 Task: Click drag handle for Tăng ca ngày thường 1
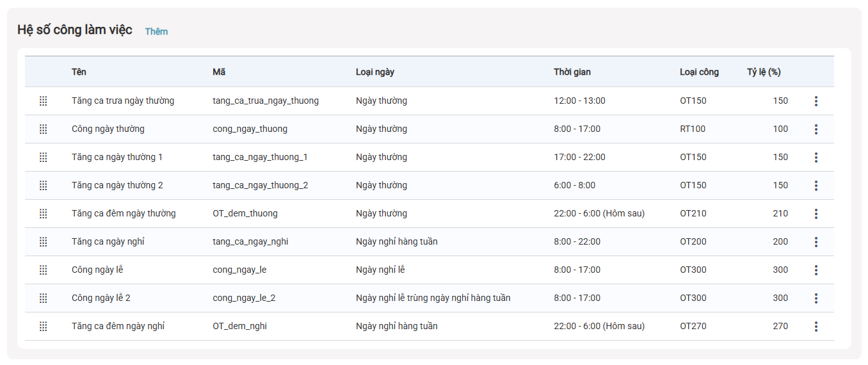pyautogui.click(x=44, y=157)
